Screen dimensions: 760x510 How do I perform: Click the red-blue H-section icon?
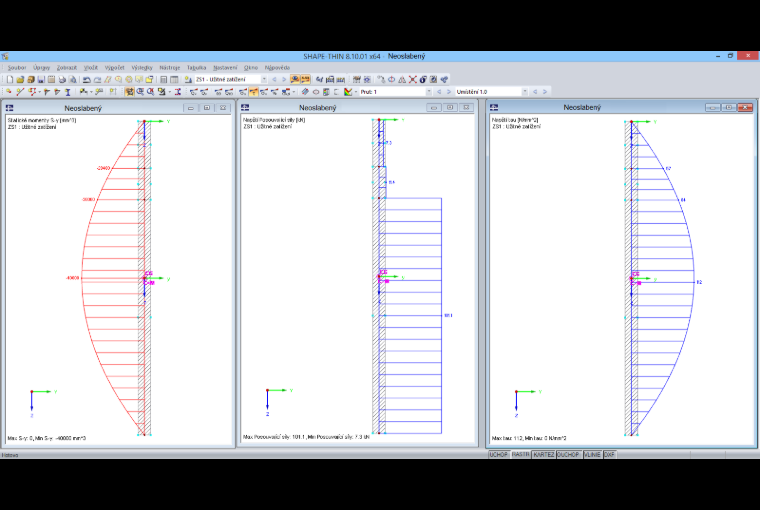177,91
